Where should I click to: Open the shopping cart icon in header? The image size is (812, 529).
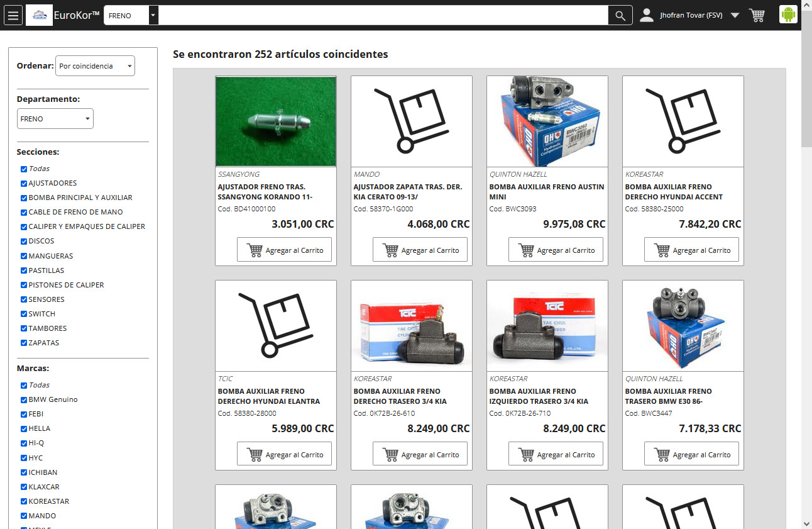click(x=757, y=15)
